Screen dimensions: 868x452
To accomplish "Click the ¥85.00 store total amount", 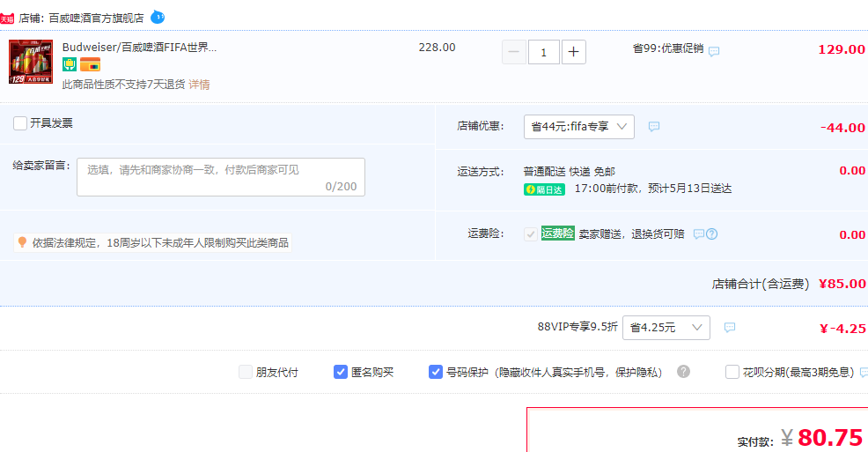I will click(x=842, y=284).
